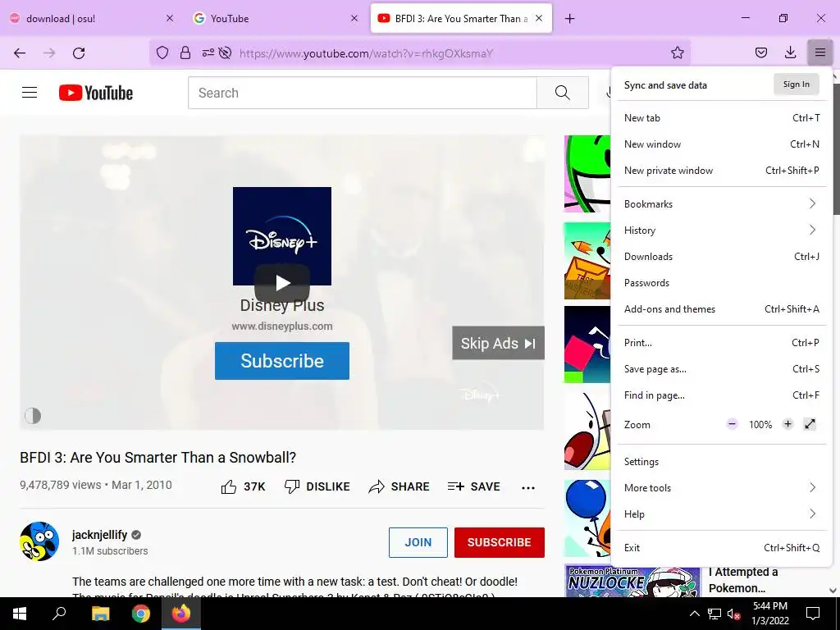Open the SHARE arrow option
The height and width of the screenshot is (630, 840).
399,486
